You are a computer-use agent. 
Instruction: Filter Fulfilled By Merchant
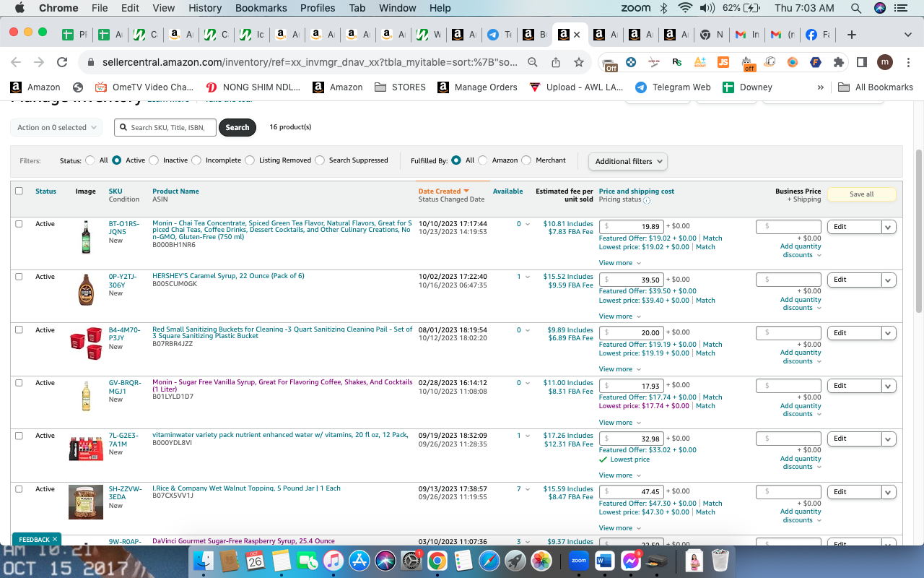[x=526, y=160]
